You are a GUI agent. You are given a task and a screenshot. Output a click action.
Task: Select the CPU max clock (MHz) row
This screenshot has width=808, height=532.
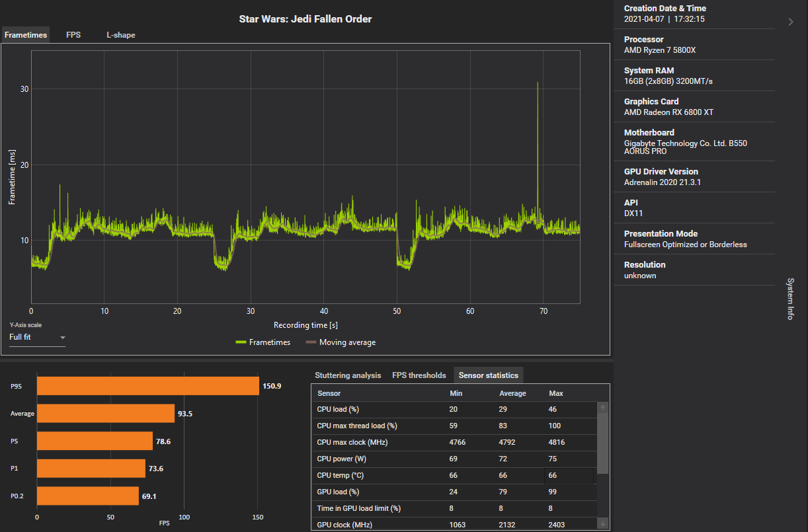click(454, 443)
